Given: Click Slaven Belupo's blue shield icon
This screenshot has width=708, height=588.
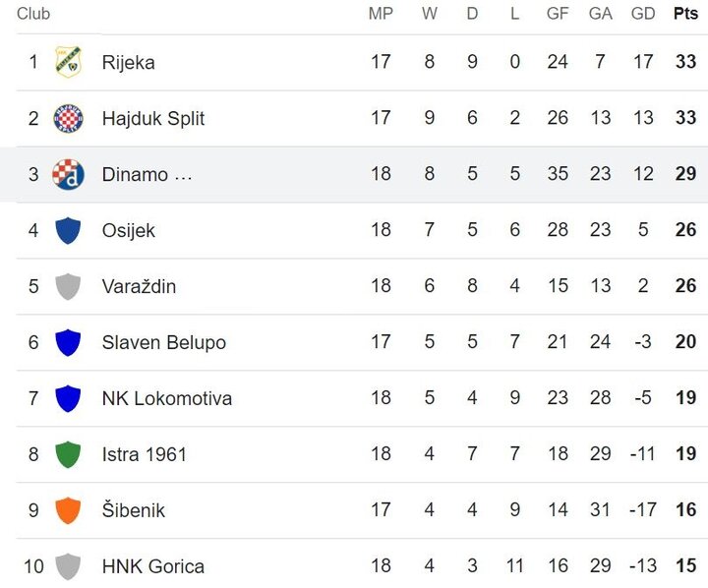Looking at the screenshot, I should (x=68, y=342).
